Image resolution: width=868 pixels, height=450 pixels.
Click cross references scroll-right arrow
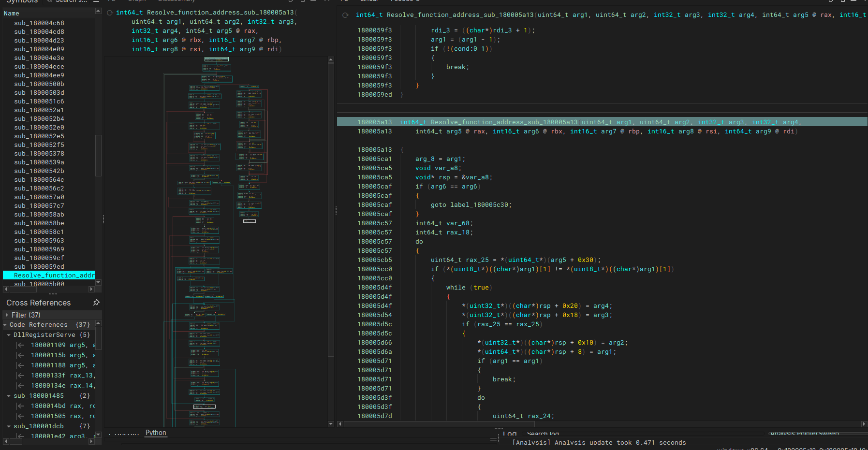pos(91,441)
